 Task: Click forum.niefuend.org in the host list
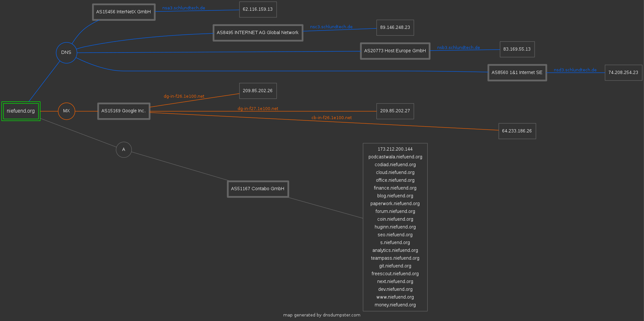(x=395, y=212)
